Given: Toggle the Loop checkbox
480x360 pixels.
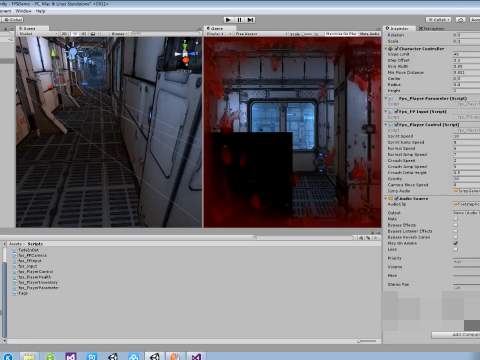Looking at the screenshot, I should [x=456, y=249].
